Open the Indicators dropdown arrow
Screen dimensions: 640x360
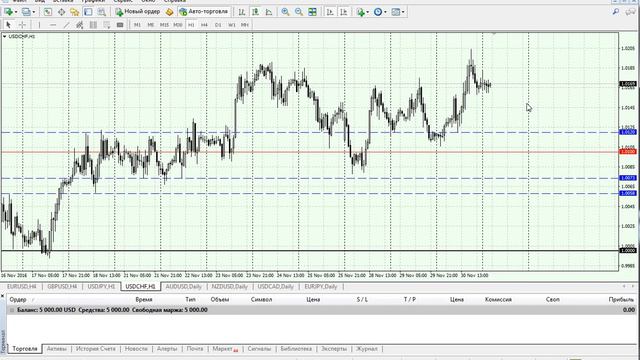click(x=367, y=12)
